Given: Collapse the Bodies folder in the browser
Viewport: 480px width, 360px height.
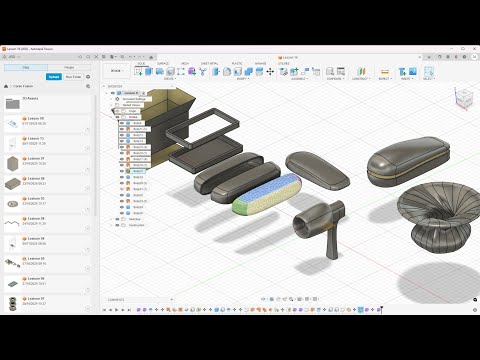Looking at the screenshot, I should tap(112, 117).
